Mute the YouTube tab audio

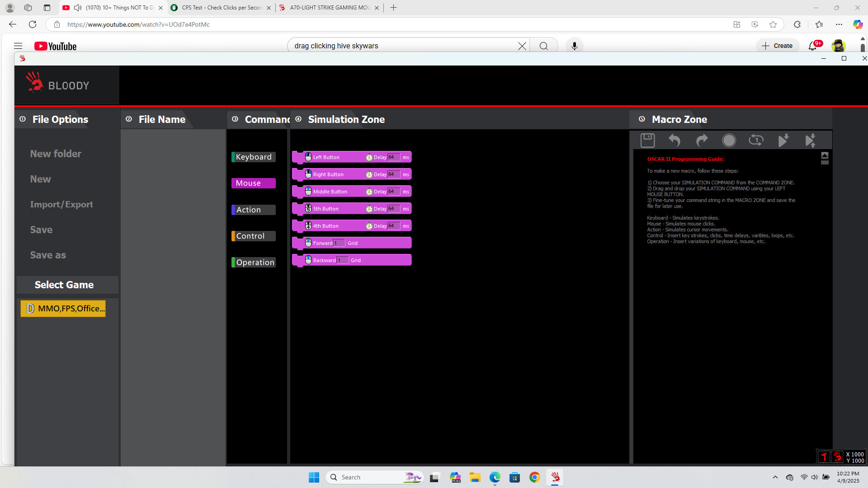[x=78, y=8]
